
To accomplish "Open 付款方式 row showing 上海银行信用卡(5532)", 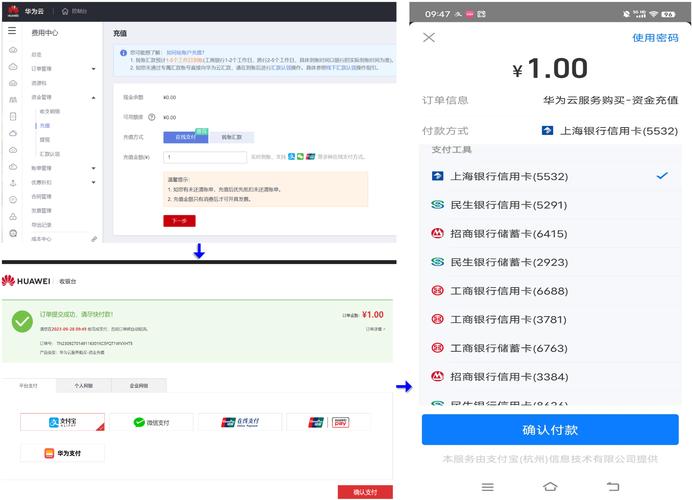I will [x=550, y=131].
